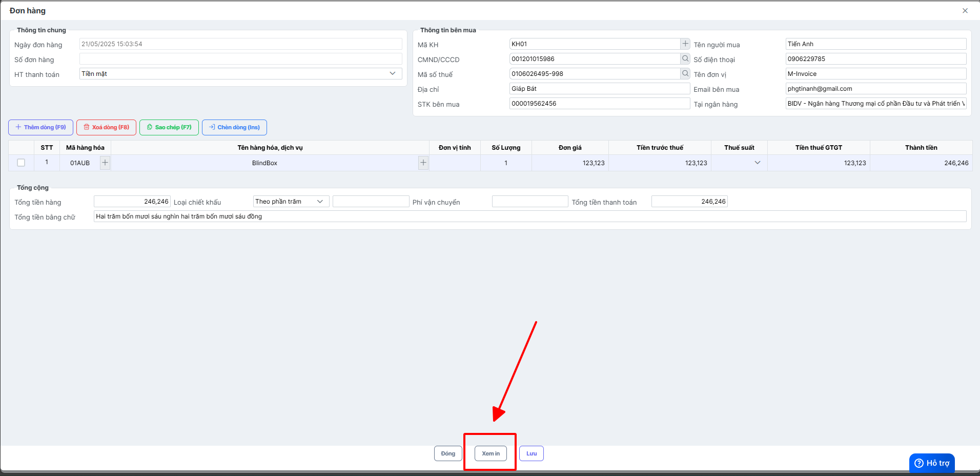Click the Đơn giá cell in row 1
Image resolution: width=980 pixels, height=476 pixels.
pyautogui.click(x=570, y=163)
